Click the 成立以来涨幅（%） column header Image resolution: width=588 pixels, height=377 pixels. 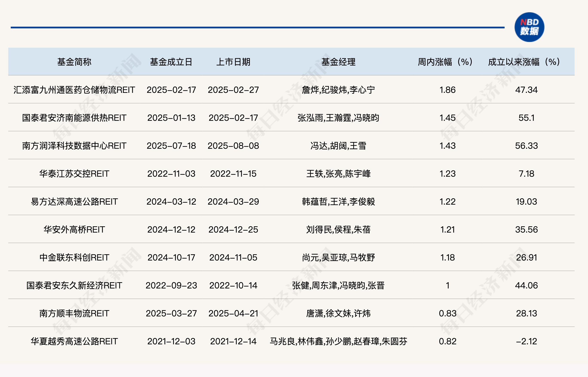(524, 62)
